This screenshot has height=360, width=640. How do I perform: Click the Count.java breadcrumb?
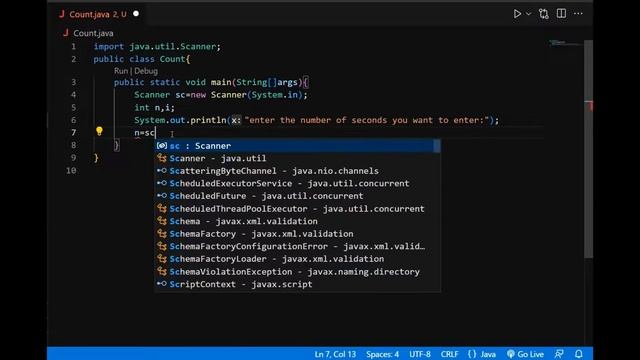pos(93,33)
